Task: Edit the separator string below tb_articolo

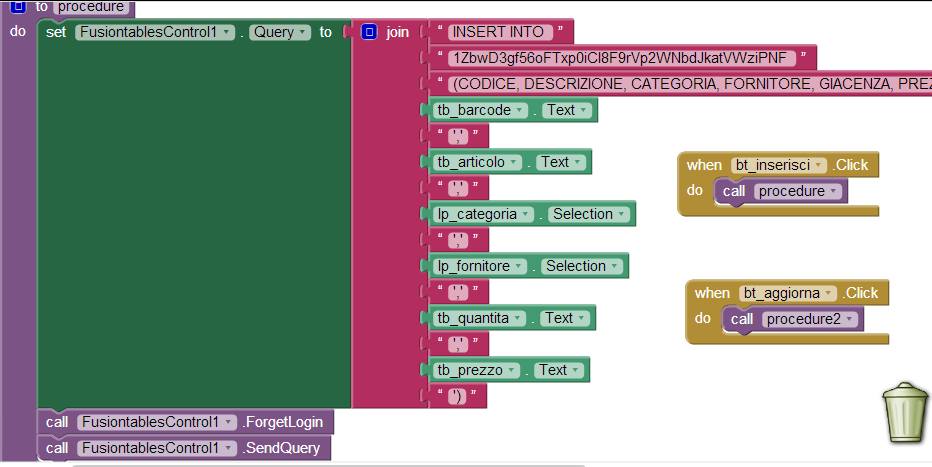Action: coord(458,188)
